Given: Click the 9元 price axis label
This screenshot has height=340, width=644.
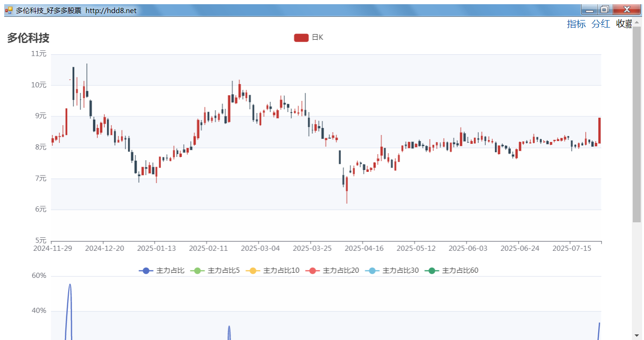Looking at the screenshot, I should pos(41,116).
